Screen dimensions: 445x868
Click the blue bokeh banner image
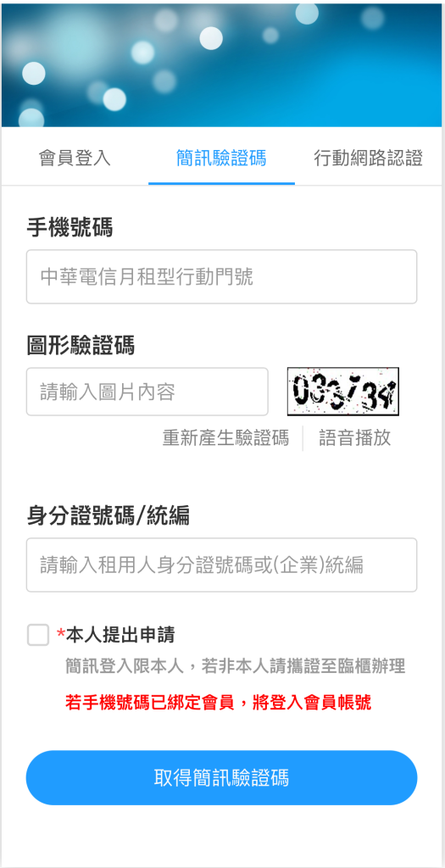[x=222, y=64]
